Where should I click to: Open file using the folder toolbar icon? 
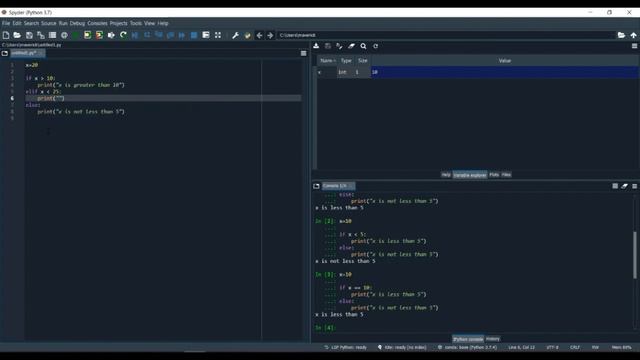(x=17, y=36)
